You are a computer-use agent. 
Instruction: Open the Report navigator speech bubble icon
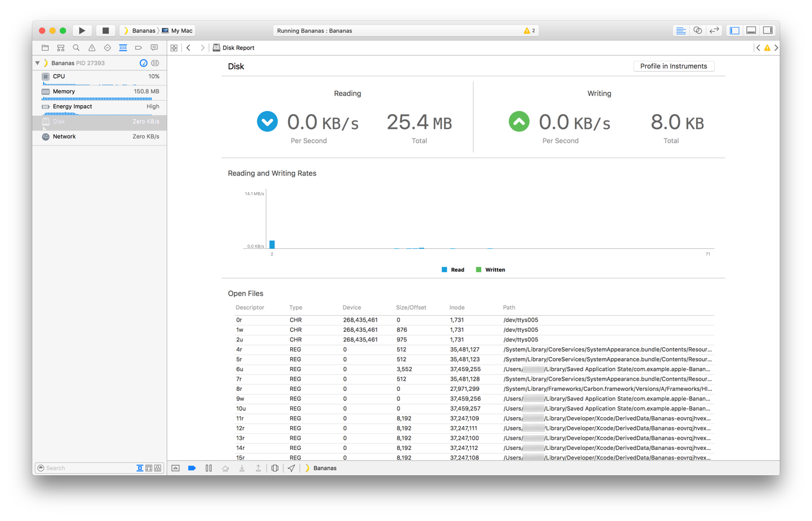[153, 48]
